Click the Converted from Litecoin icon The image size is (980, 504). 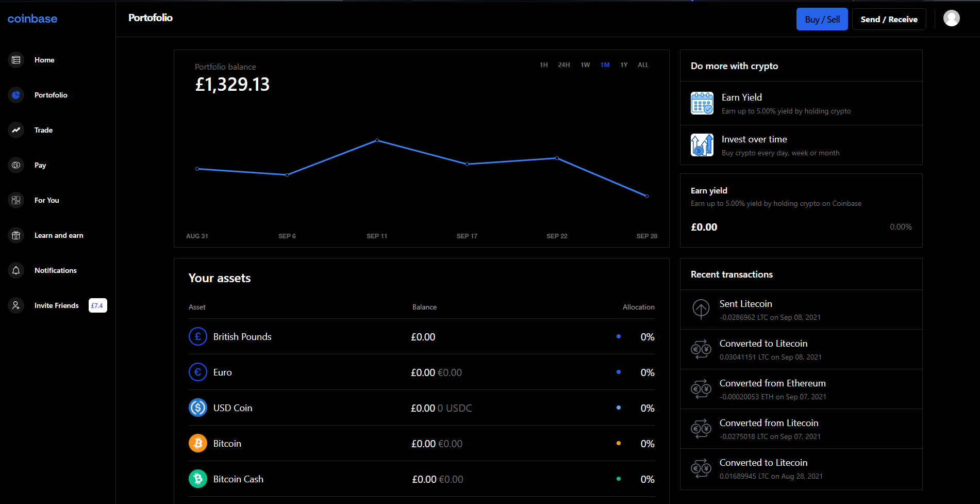point(701,429)
